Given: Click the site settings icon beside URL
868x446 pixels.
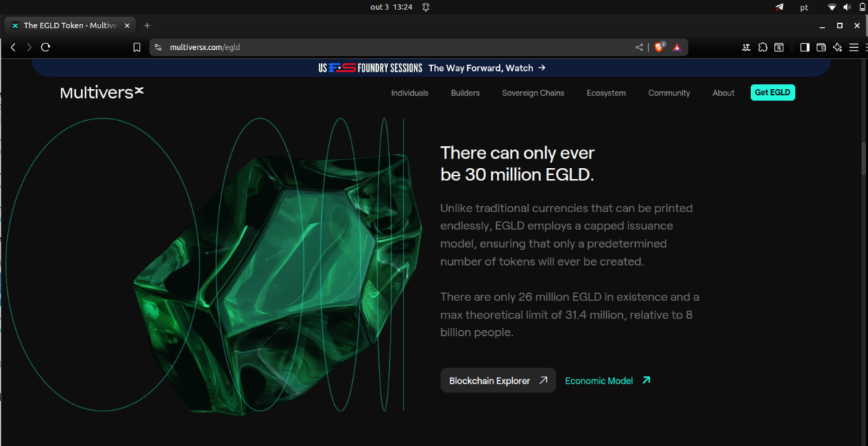Looking at the screenshot, I should coord(158,47).
